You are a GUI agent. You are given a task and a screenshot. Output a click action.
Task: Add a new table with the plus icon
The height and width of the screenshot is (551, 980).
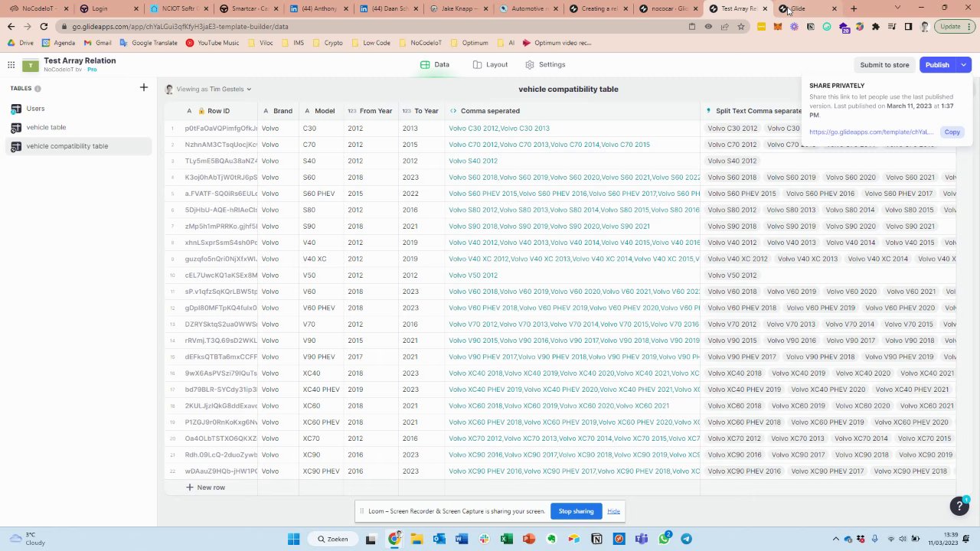tap(143, 88)
